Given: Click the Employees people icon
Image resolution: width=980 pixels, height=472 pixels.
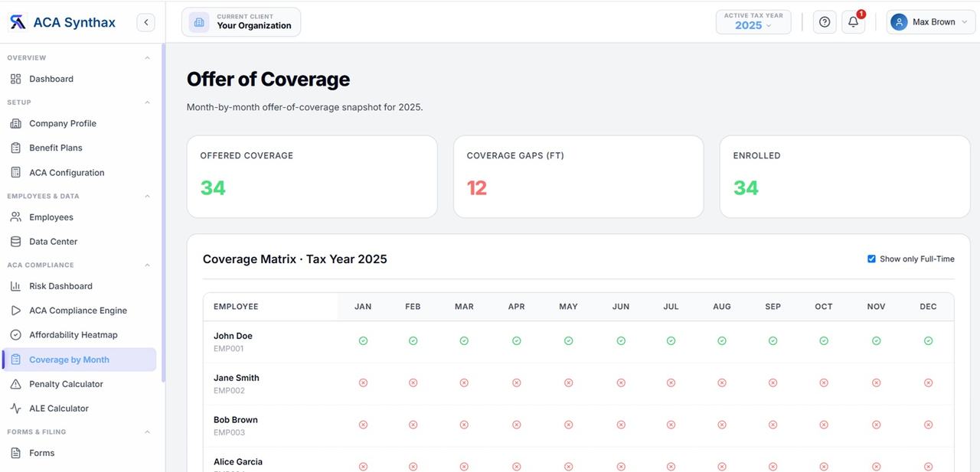Looking at the screenshot, I should pyautogui.click(x=15, y=217).
